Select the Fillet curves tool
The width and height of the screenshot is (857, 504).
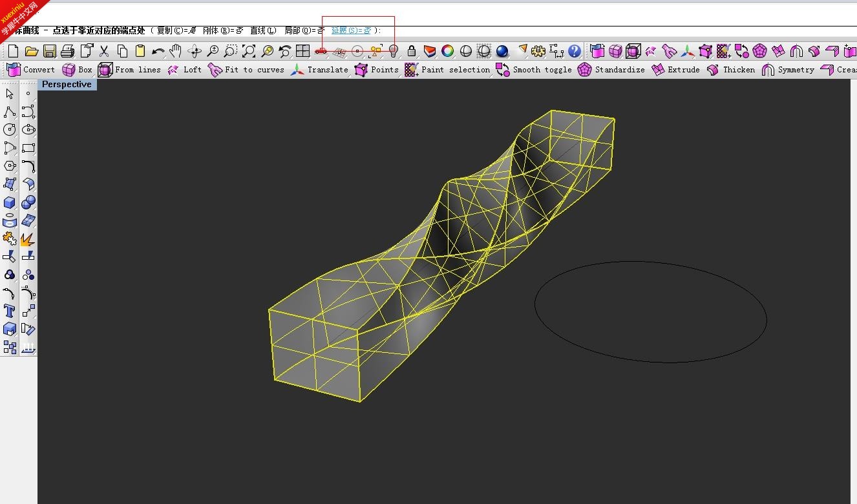point(28,166)
